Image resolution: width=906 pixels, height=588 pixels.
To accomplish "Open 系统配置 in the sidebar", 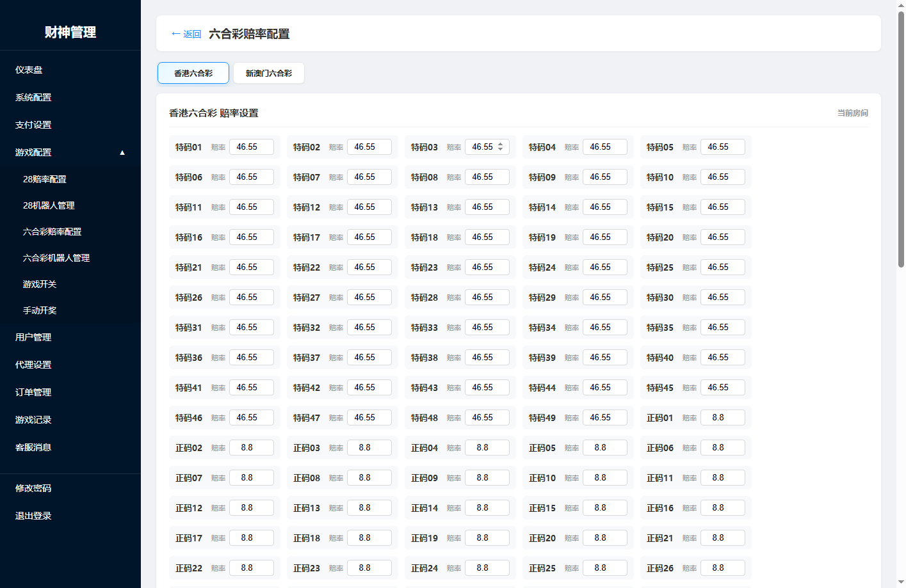I will [x=70, y=97].
